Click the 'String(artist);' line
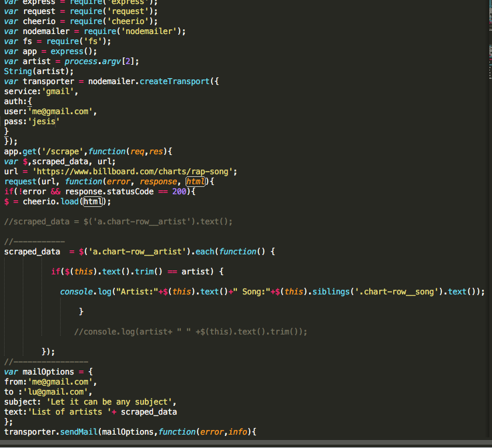Screen dimensions: 492x448 pos(39,71)
